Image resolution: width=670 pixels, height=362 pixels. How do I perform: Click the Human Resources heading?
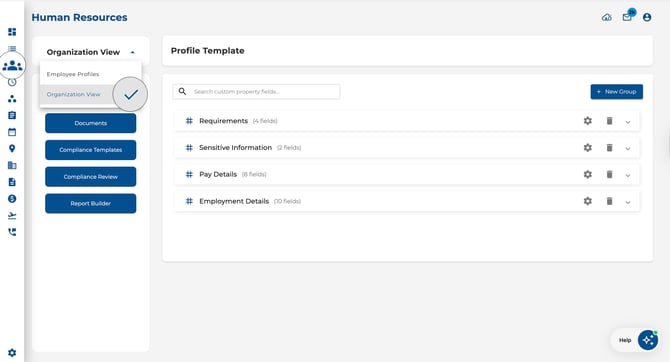click(x=79, y=18)
